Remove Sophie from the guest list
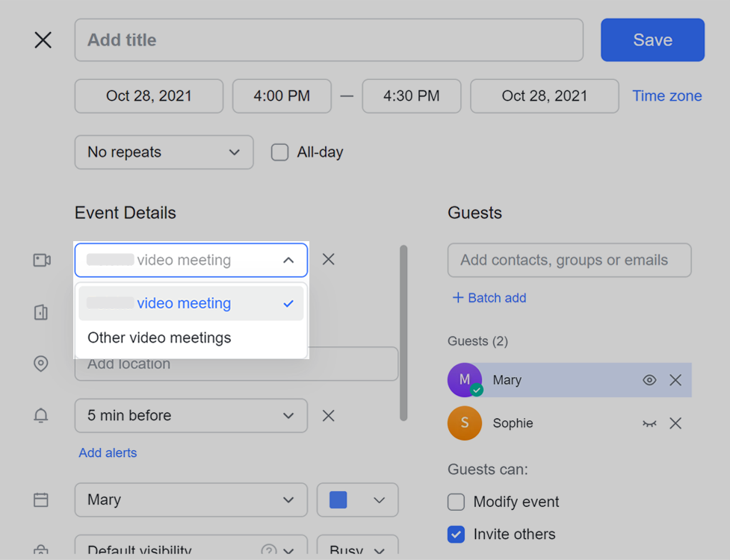The width and height of the screenshot is (730, 560). tap(675, 423)
